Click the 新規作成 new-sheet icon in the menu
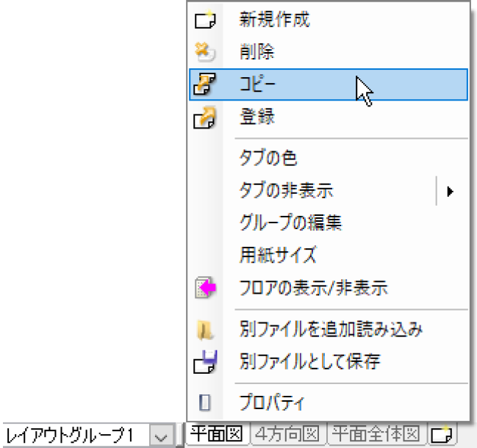 (205, 20)
